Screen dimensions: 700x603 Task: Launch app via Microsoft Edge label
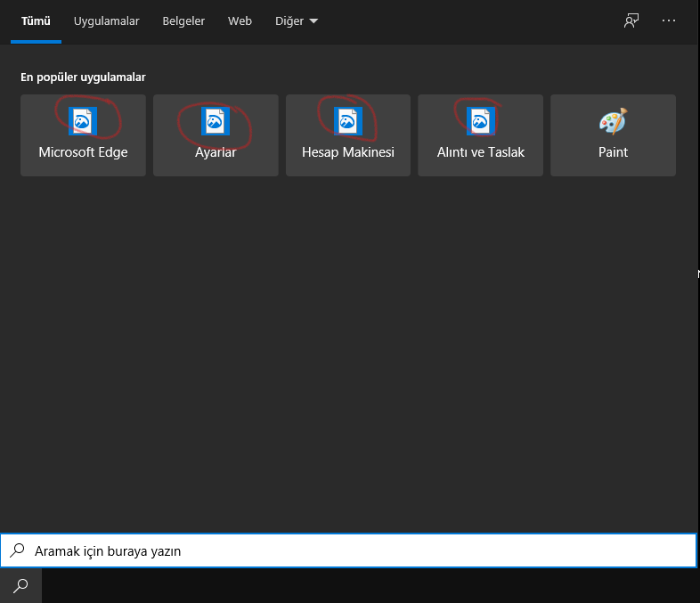pos(83,152)
